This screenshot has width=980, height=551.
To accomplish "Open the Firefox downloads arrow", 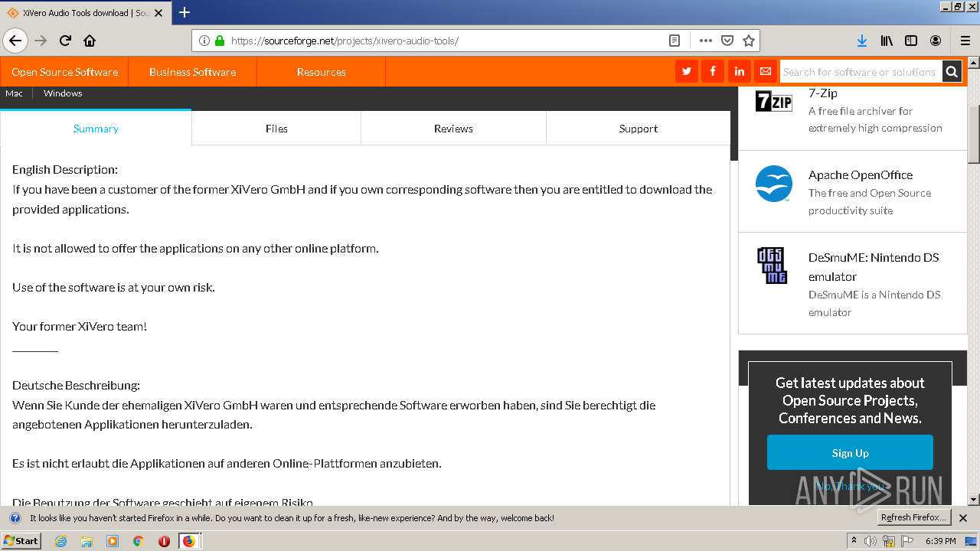I will click(861, 41).
